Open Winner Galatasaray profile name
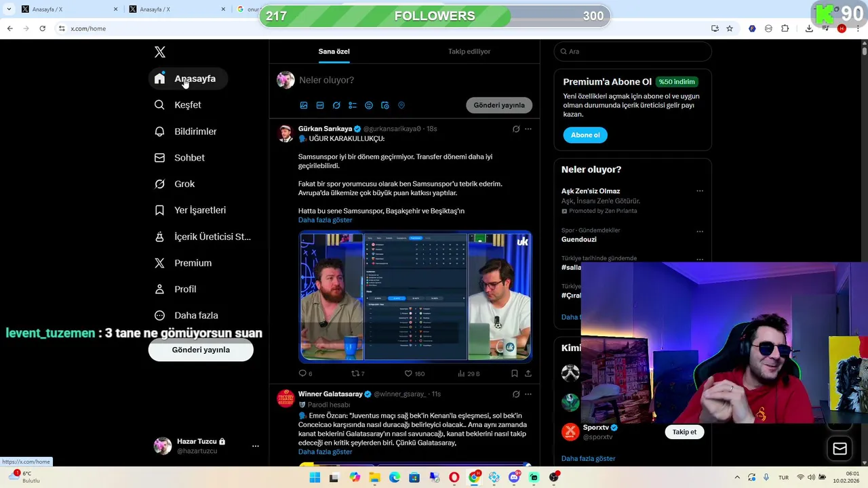The image size is (868, 488). 330,394
